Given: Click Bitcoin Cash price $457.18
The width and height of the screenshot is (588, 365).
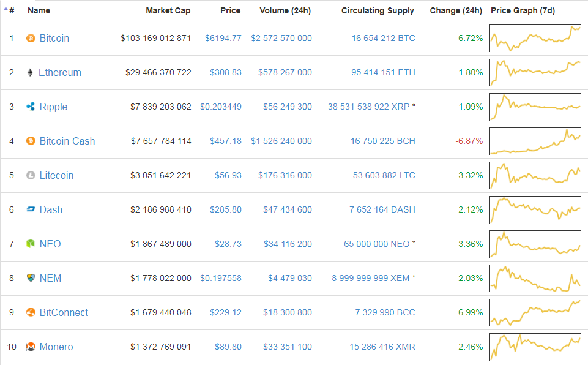Looking at the screenshot, I should click(225, 141).
